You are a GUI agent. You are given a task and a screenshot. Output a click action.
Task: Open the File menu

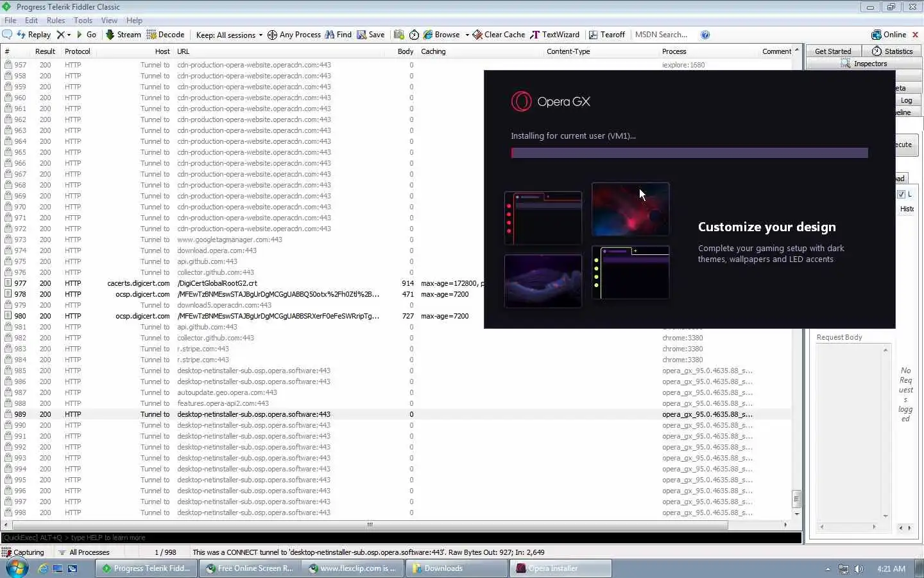10,21
